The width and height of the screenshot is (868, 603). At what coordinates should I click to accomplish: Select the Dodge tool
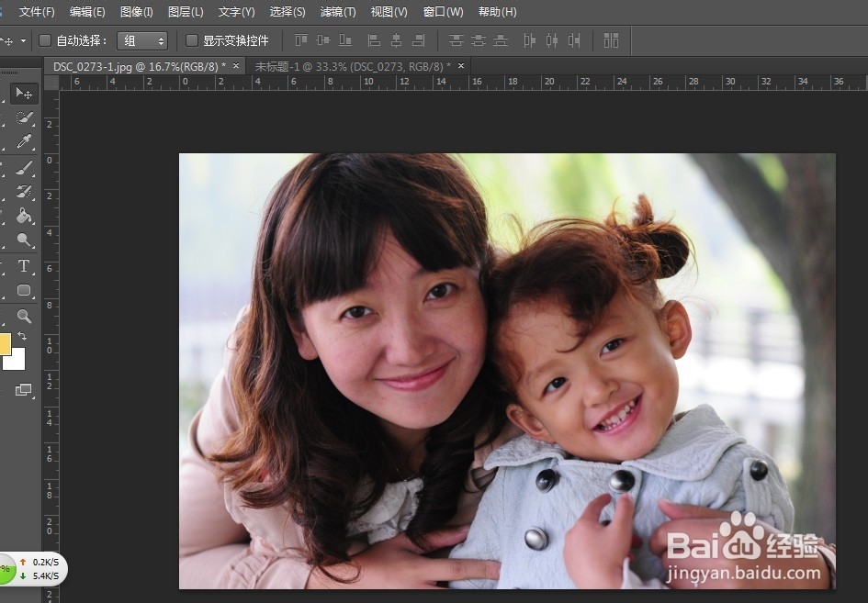(24, 240)
